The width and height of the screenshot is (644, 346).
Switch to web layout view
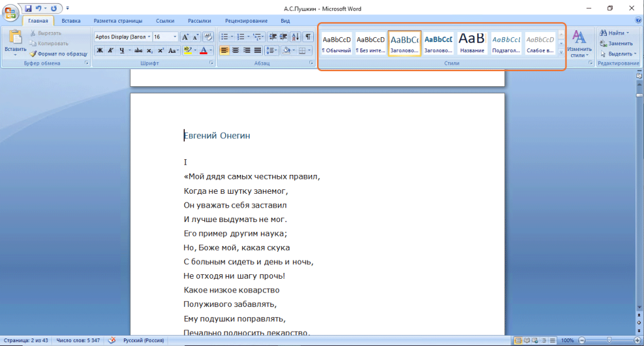click(535, 340)
